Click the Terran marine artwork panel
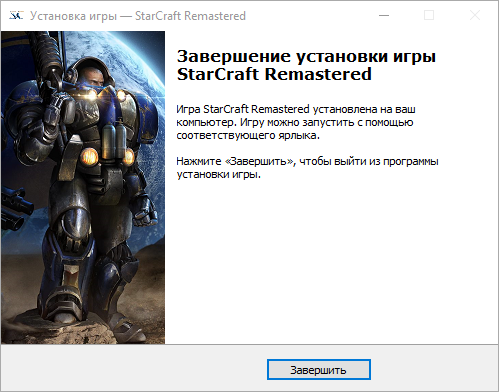Image resolution: width=499 pixels, height=392 pixels. (x=83, y=187)
